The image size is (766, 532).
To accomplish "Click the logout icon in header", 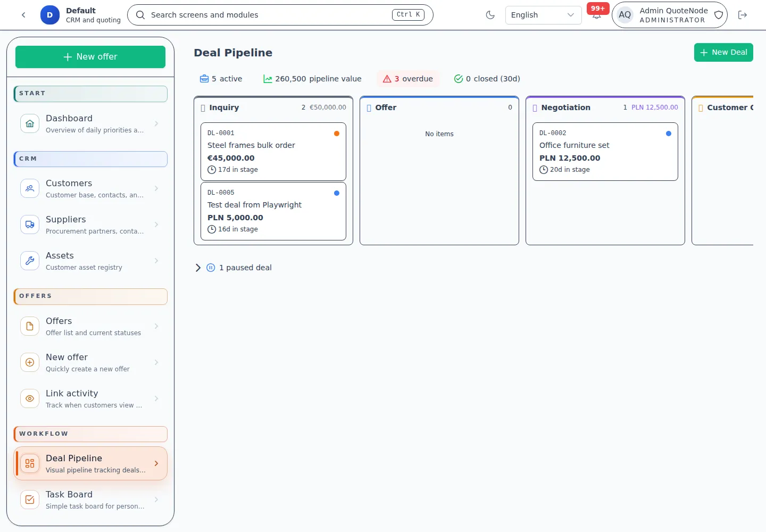I will point(743,15).
